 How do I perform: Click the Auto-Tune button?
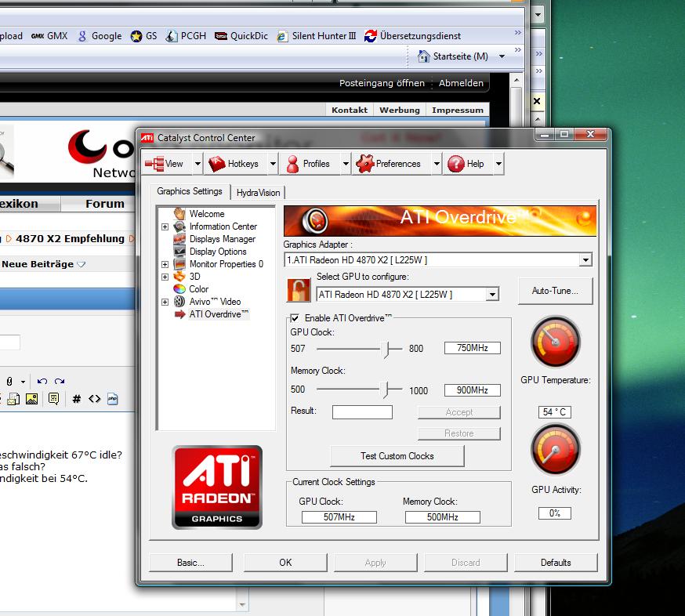[555, 291]
